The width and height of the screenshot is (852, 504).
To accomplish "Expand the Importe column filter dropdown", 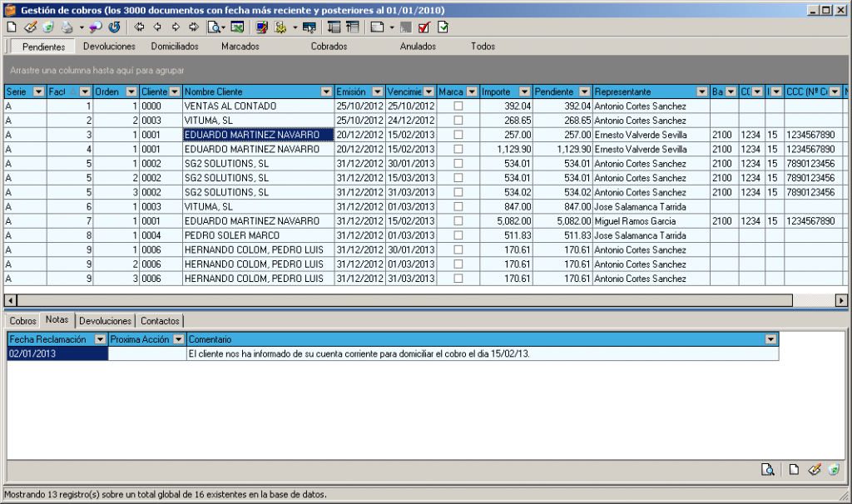I will point(524,91).
